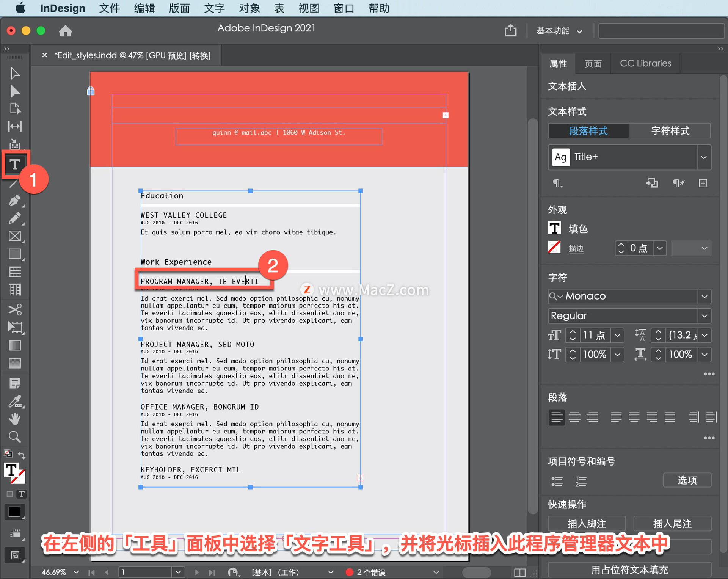Open the 文字 menu
The height and width of the screenshot is (579, 728).
click(x=214, y=8)
